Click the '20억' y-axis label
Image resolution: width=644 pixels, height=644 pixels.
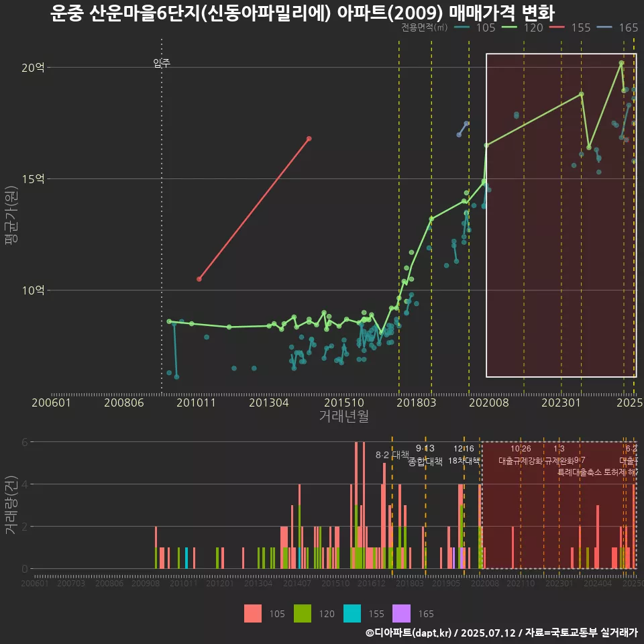[33, 67]
